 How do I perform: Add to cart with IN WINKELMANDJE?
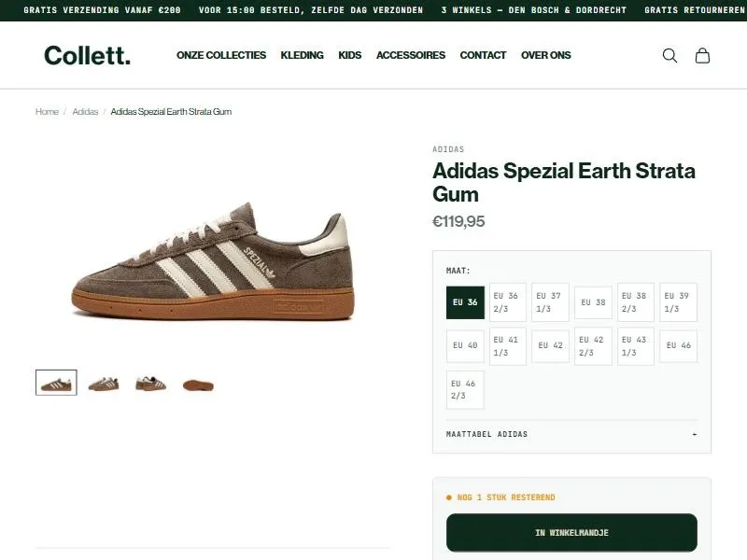click(571, 533)
